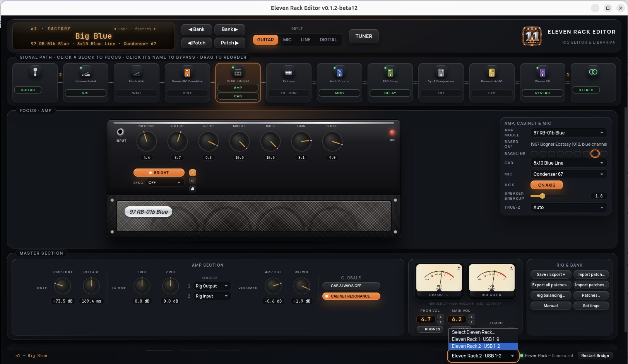Click the amp INPUT jack icon
This screenshot has width=628, height=364.
click(120, 132)
